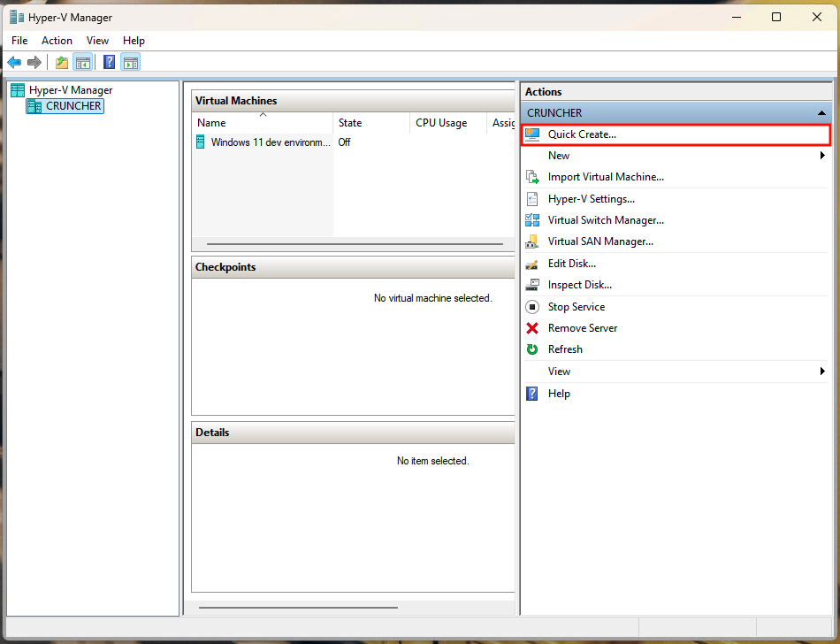Click the red X Remove Server icon
The image size is (840, 644).
[533, 327]
